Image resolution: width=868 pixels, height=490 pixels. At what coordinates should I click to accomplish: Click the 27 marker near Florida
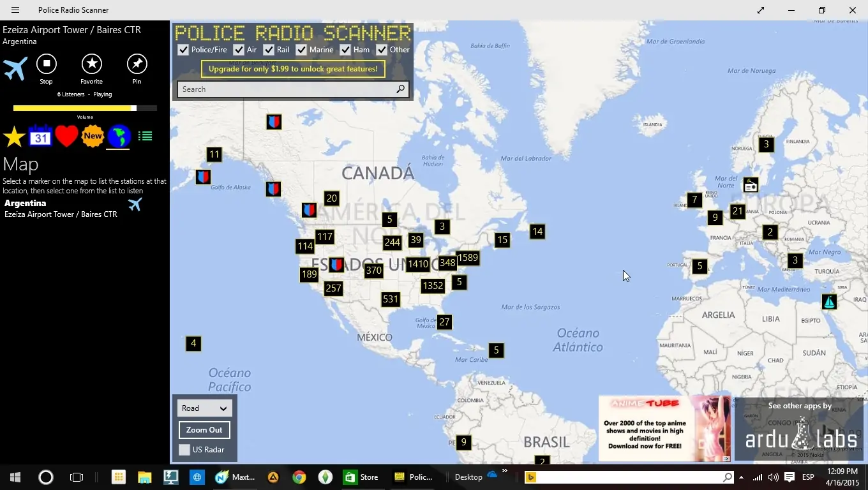click(x=445, y=322)
